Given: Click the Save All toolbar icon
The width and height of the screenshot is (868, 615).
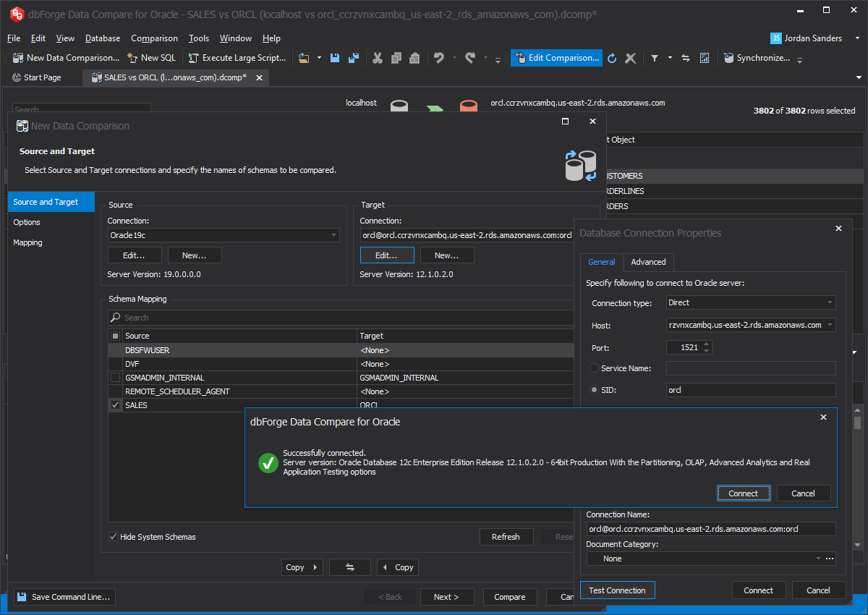Looking at the screenshot, I should click(354, 58).
